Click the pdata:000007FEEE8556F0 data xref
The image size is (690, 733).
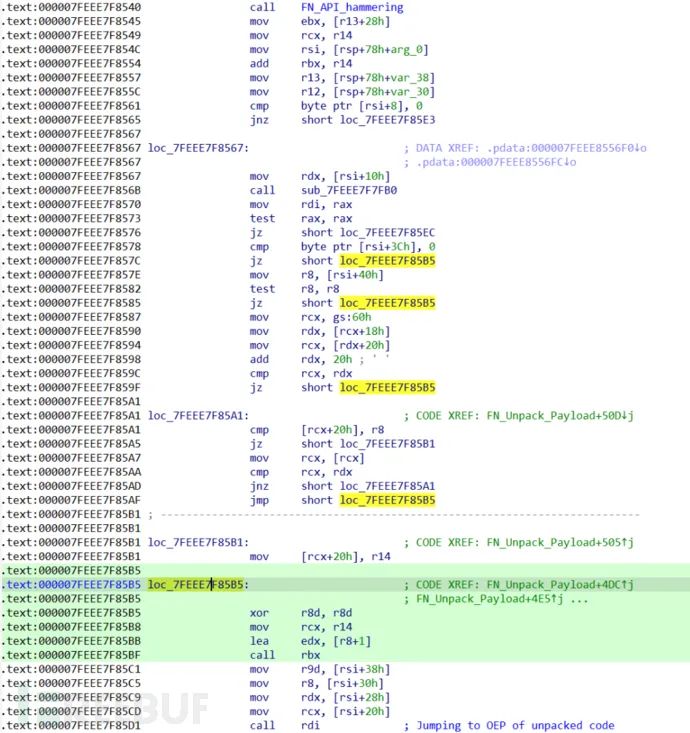tap(566, 148)
